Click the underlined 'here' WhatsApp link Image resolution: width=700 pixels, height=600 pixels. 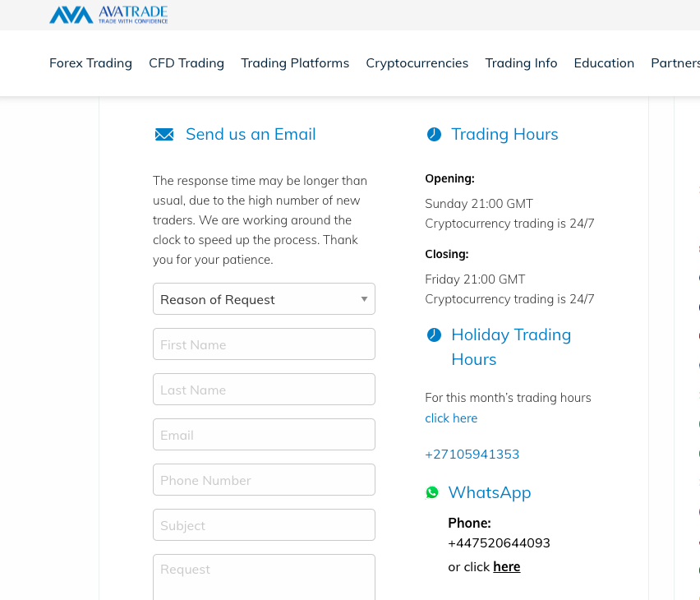tap(507, 567)
